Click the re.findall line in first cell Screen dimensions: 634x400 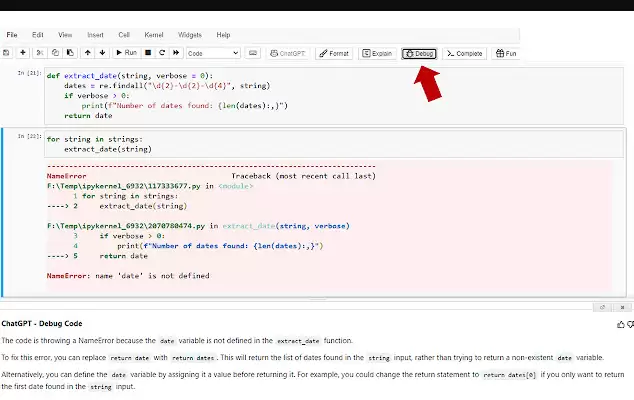pos(167,86)
